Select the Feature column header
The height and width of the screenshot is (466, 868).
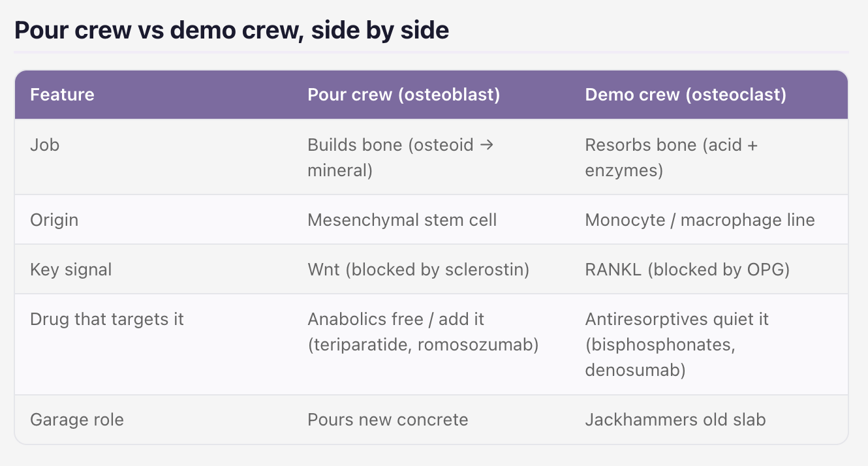pyautogui.click(x=62, y=95)
